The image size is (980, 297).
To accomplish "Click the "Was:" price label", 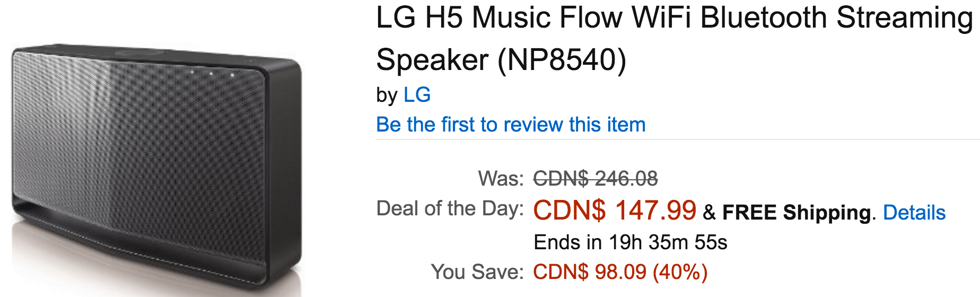I will click(x=501, y=179).
